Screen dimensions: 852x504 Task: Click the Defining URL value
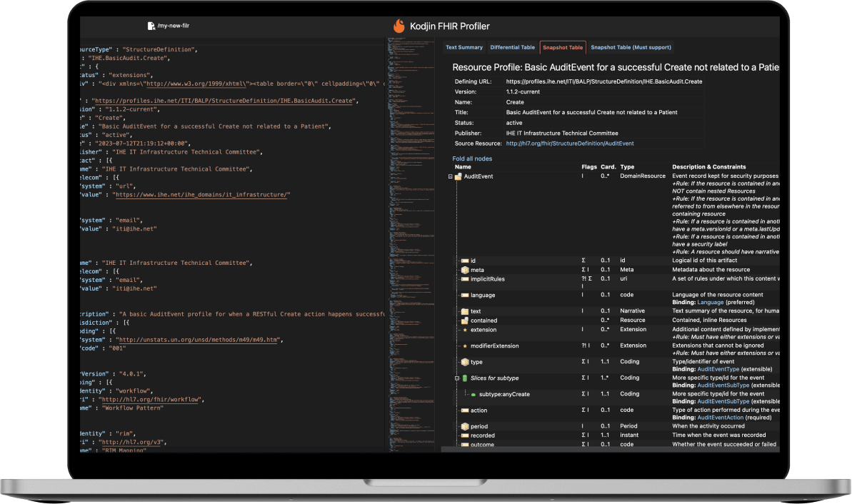(x=603, y=81)
